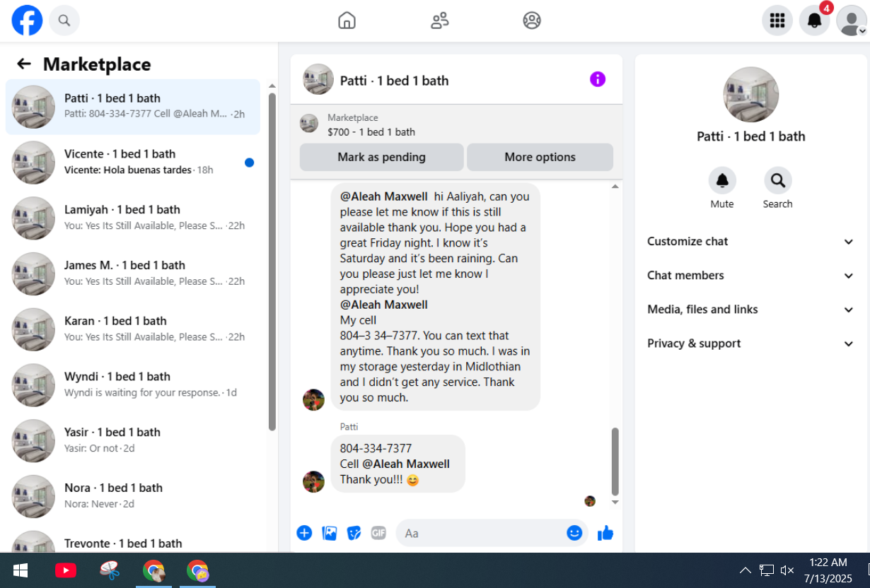Expand Chat members section
870x588 pixels.
pos(751,276)
